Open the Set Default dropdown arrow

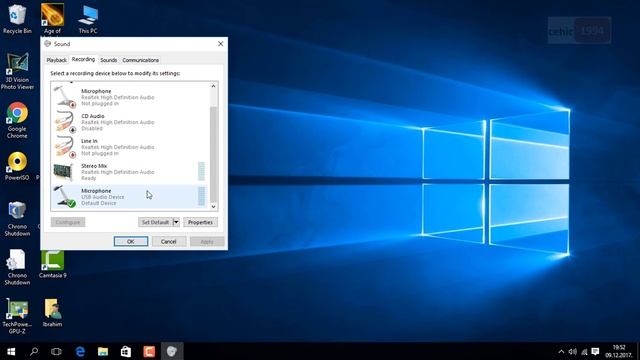click(176, 222)
